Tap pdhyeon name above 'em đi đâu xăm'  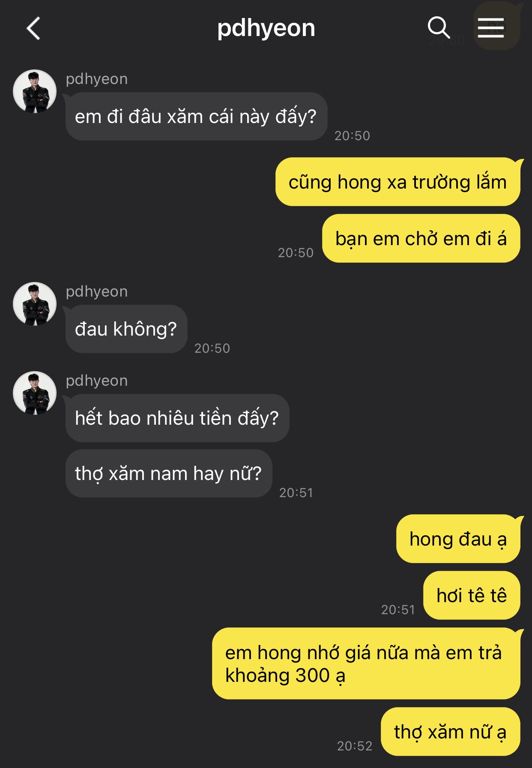pos(97,79)
